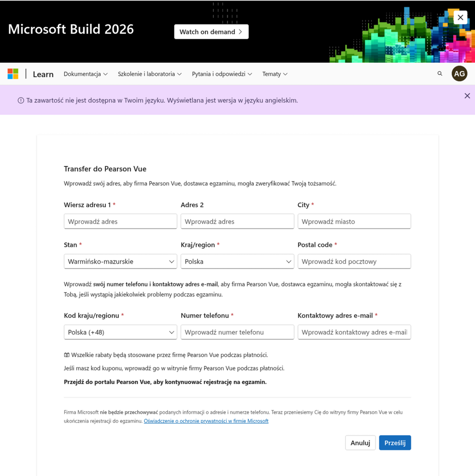Expand the Dokumentacja menu
This screenshot has height=476, width=475.
point(86,74)
